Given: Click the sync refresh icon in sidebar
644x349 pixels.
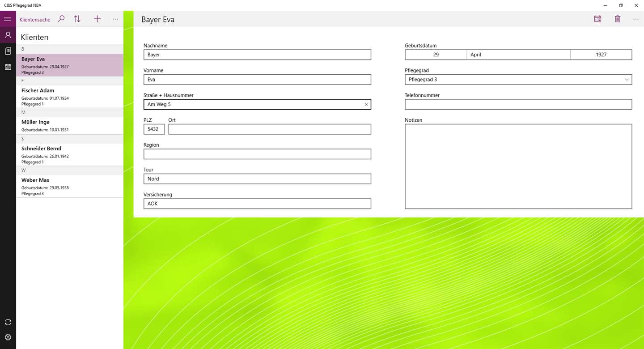Looking at the screenshot, I should tap(8, 322).
